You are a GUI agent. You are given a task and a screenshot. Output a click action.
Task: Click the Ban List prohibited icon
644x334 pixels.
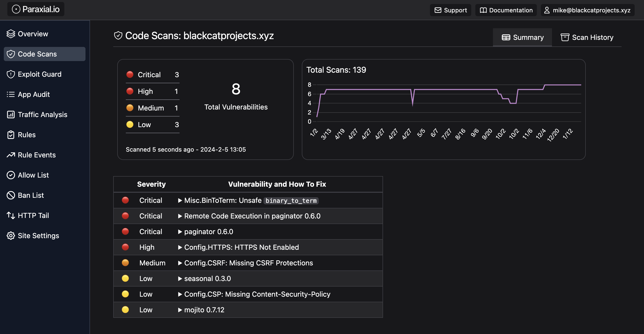pos(11,195)
